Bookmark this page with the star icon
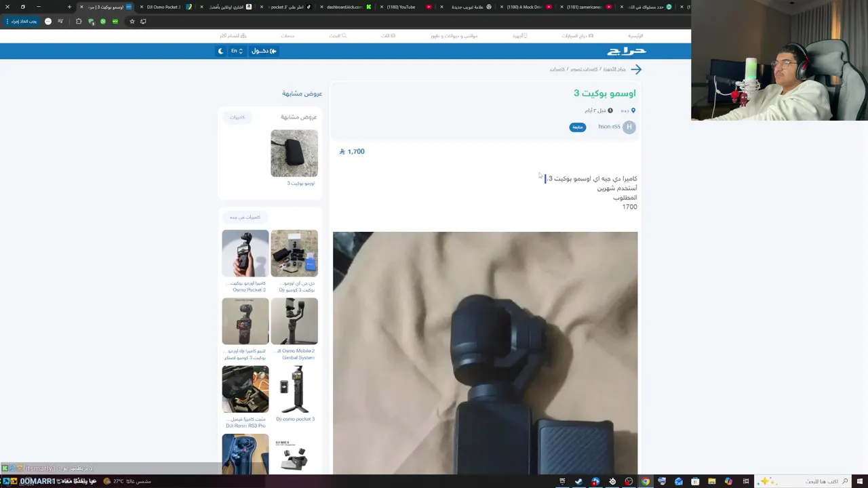 132,21
